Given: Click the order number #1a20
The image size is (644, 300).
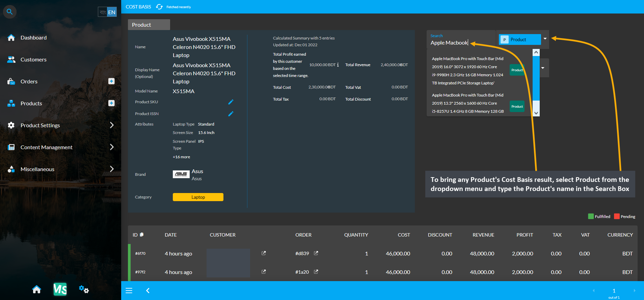Looking at the screenshot, I should coord(302,272).
